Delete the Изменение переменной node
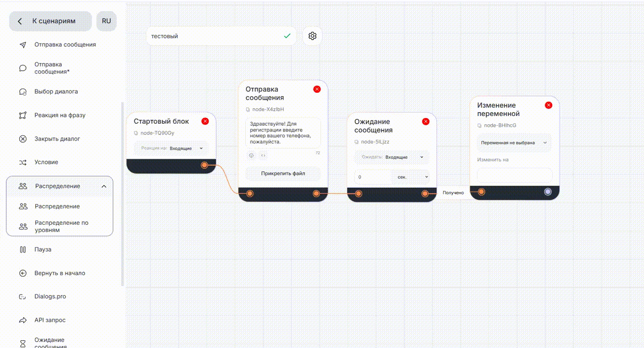This screenshot has height=348, width=644. point(548,105)
